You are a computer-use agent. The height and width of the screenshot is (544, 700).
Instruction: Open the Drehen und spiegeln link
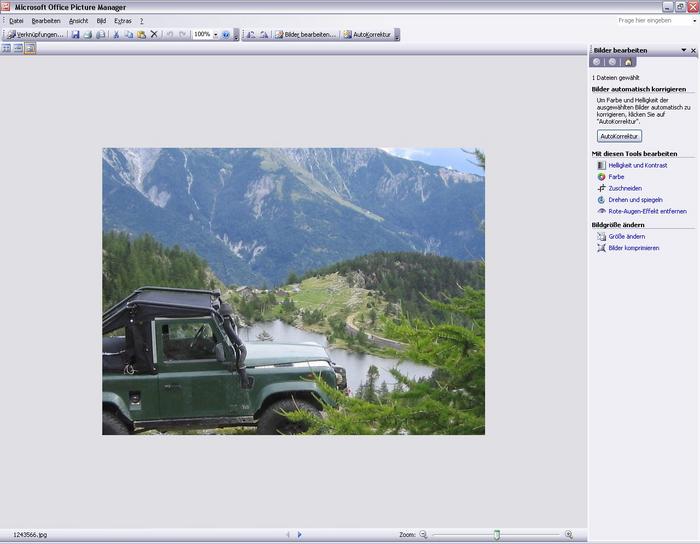pos(635,200)
